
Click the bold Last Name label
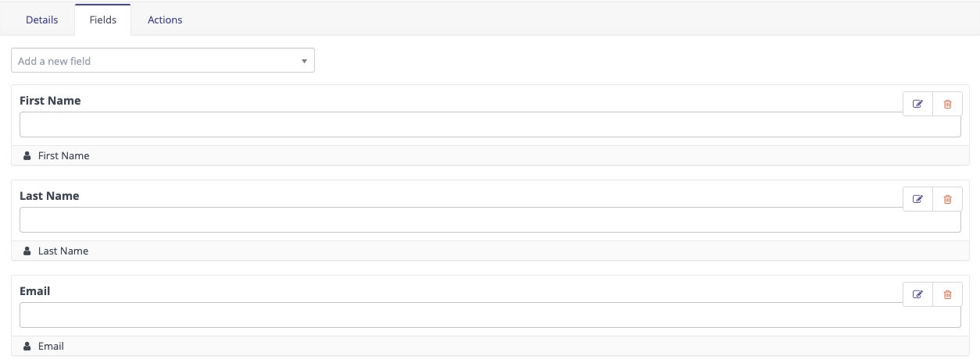click(x=49, y=196)
